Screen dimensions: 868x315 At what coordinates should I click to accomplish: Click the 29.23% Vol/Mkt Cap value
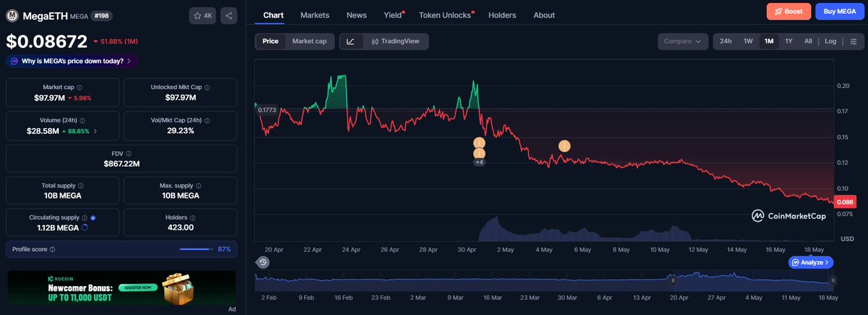[x=180, y=130]
